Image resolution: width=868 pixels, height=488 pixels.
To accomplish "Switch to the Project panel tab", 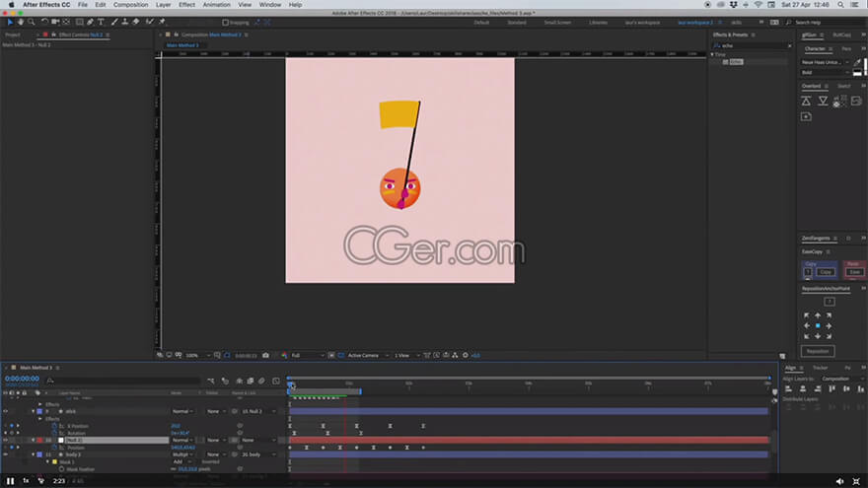I will point(13,35).
